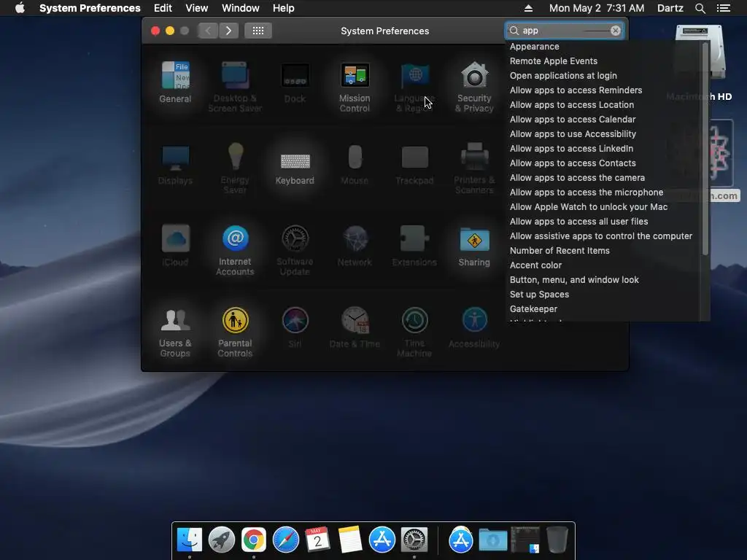Open the Network preferences icon
This screenshot has height=560, width=747.
[x=355, y=246]
